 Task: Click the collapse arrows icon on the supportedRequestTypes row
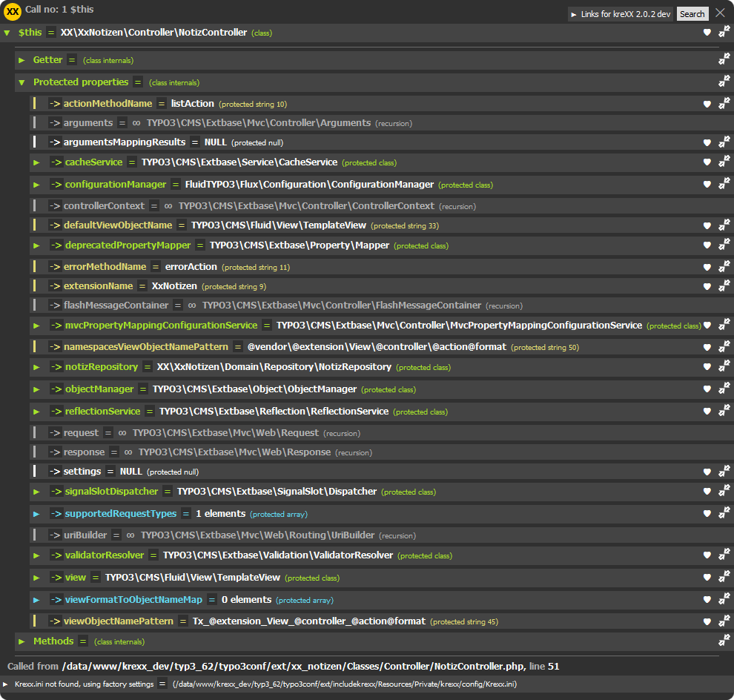pos(724,513)
